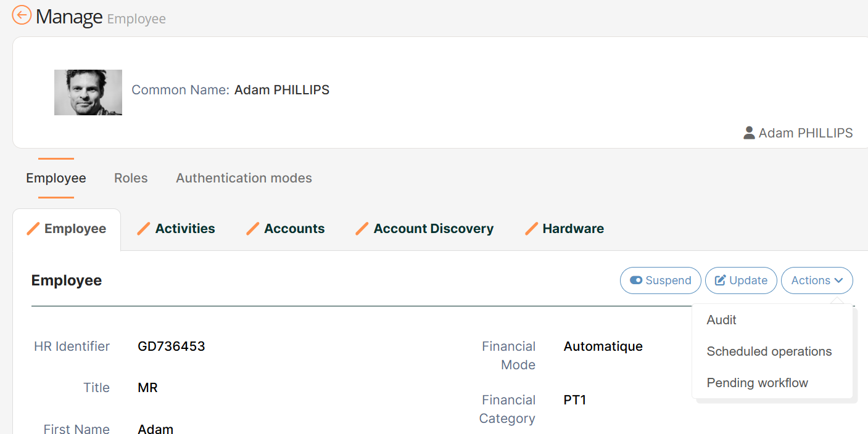Select the top-level Employee tab
868x434 pixels.
pos(56,178)
